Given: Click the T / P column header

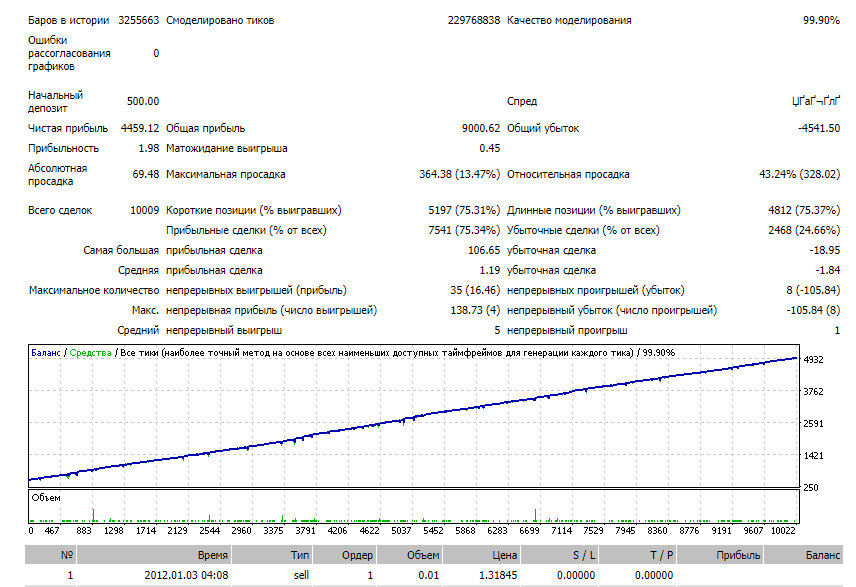Looking at the screenshot, I should point(638,555).
